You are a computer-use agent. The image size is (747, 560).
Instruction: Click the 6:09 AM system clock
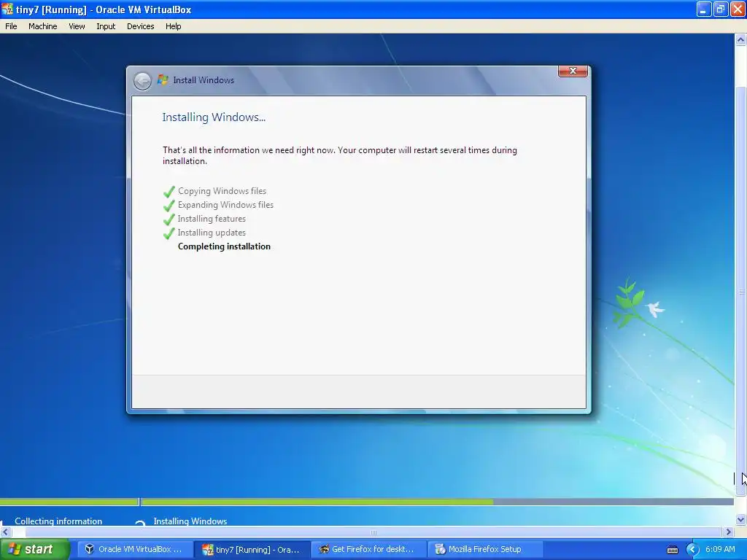point(720,549)
